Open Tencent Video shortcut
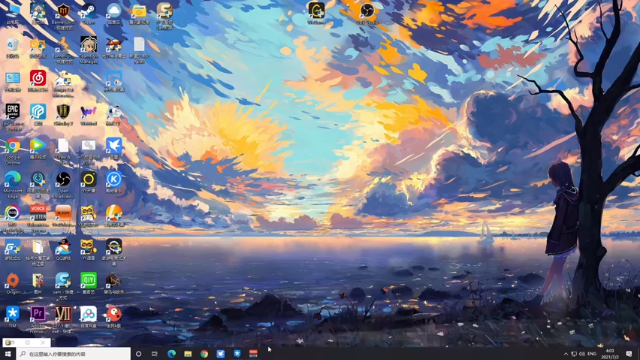 38,148
